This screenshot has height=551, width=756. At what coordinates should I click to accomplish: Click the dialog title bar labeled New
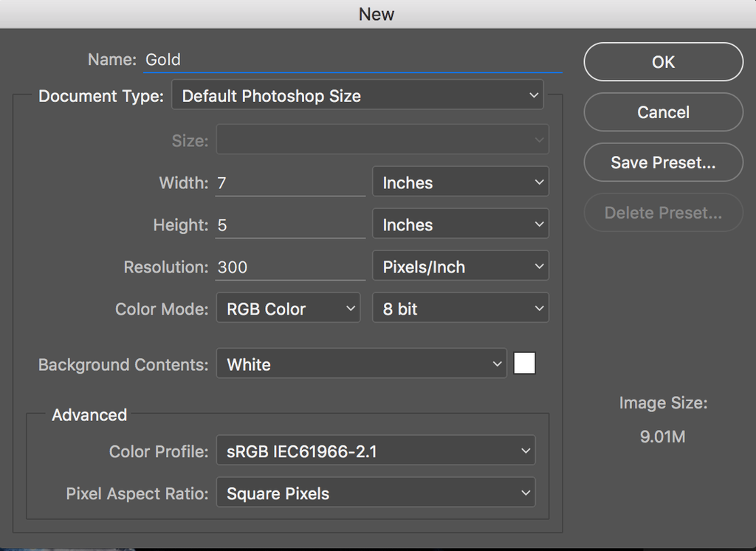tap(377, 13)
